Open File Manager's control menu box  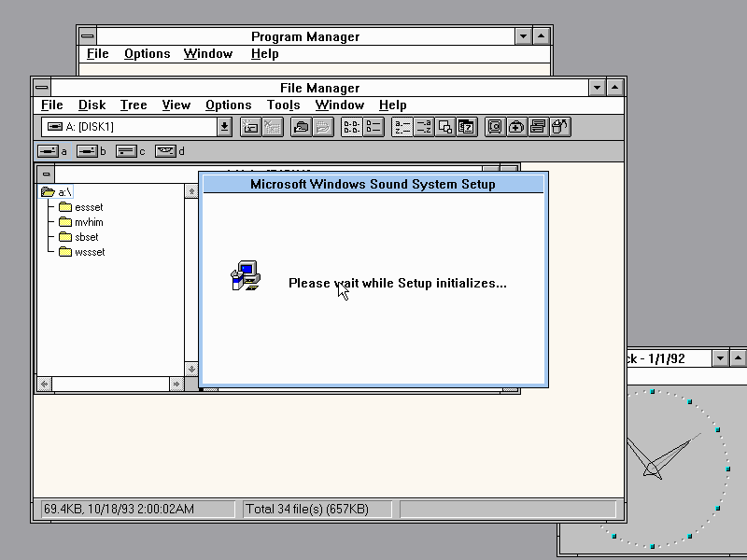click(x=43, y=87)
